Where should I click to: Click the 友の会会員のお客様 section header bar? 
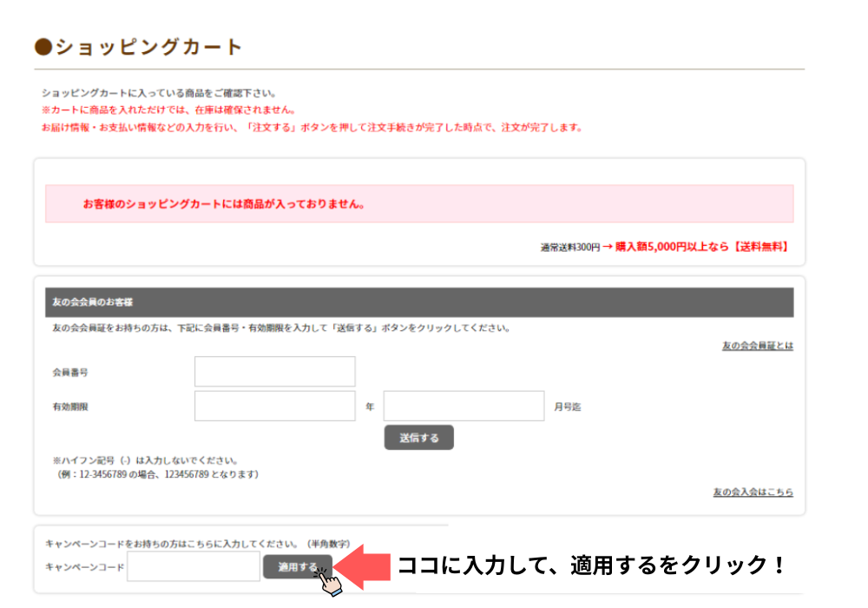point(418,302)
